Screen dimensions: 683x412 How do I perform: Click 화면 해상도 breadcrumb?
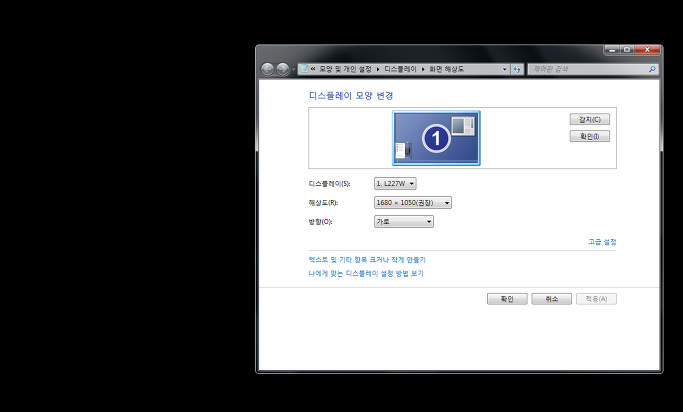(x=446, y=69)
